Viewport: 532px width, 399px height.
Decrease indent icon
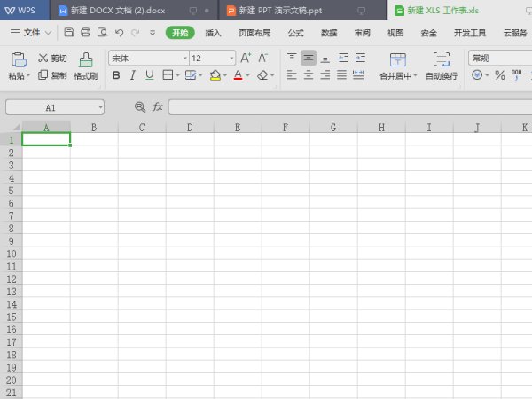point(343,58)
